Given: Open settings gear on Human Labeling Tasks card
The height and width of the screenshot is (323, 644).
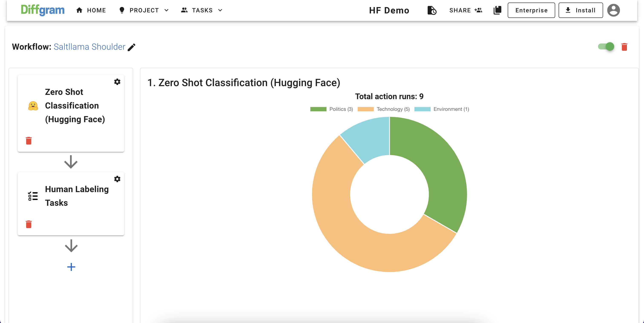Looking at the screenshot, I should coord(117,179).
